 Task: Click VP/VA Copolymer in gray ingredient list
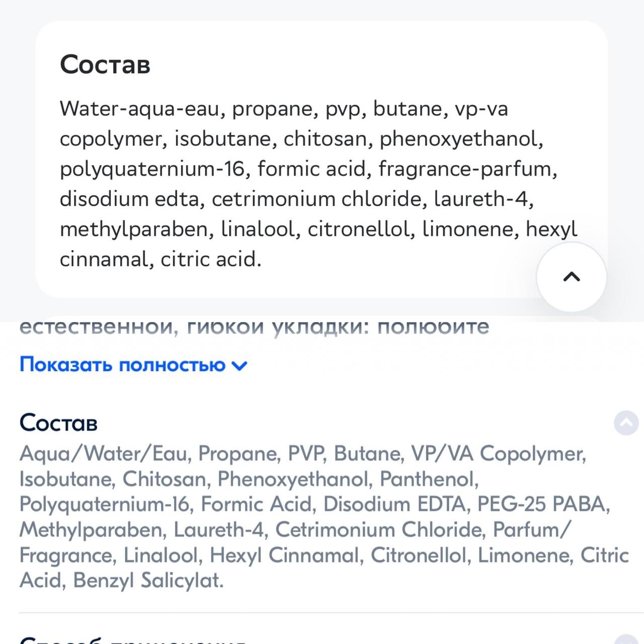[x=498, y=454]
